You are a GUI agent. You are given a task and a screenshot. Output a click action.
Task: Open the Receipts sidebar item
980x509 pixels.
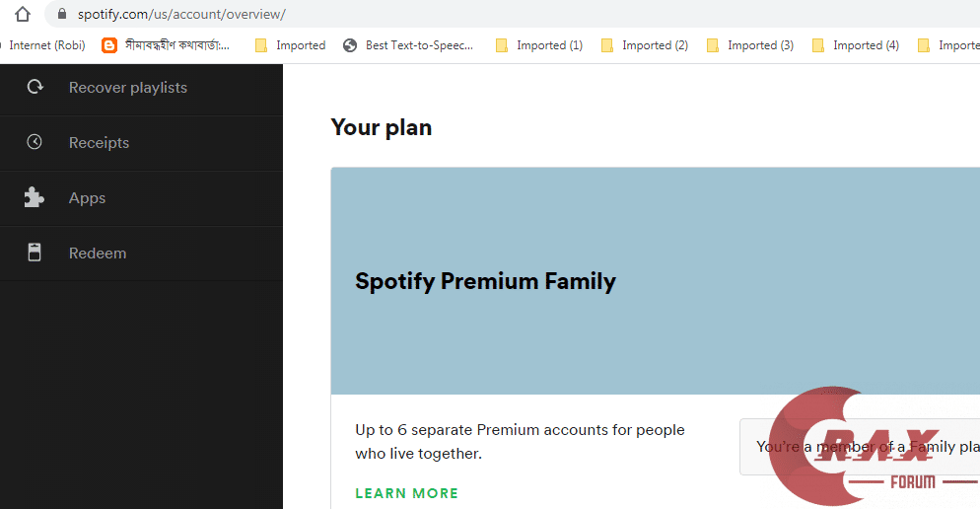[x=99, y=142]
